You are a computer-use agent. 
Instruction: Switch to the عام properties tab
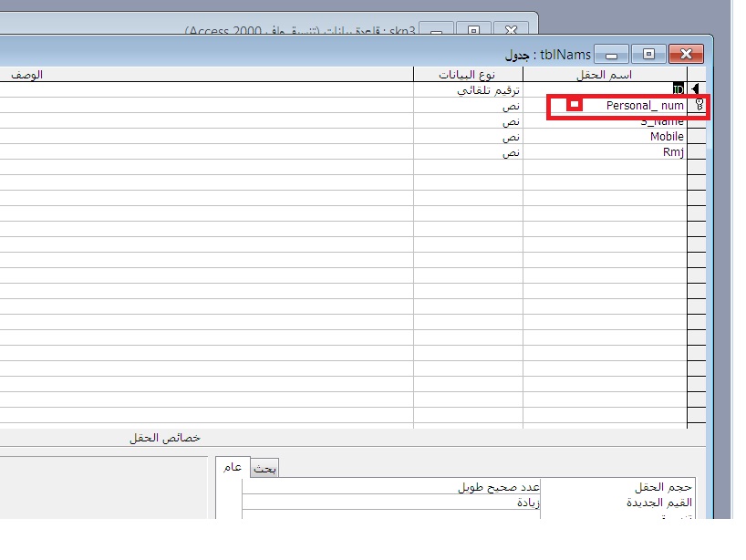233,467
